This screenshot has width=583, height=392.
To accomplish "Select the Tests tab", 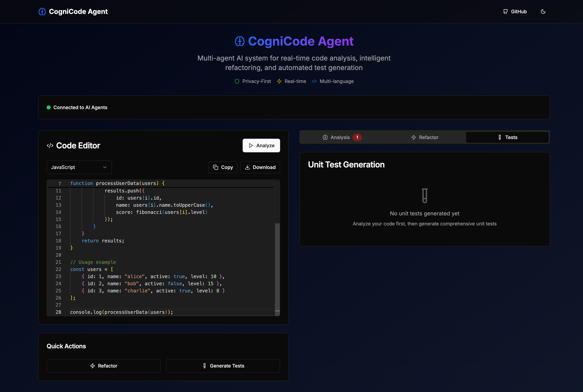I will click(x=507, y=137).
